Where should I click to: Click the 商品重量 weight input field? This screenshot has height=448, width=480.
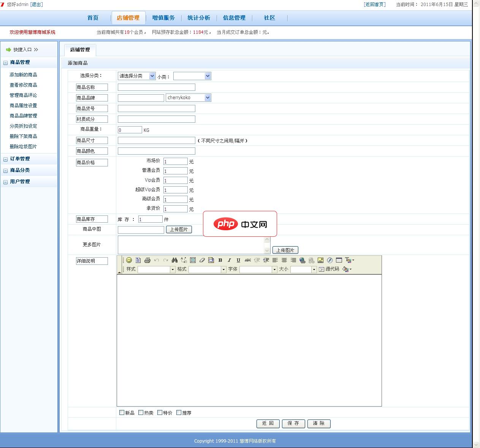point(130,130)
